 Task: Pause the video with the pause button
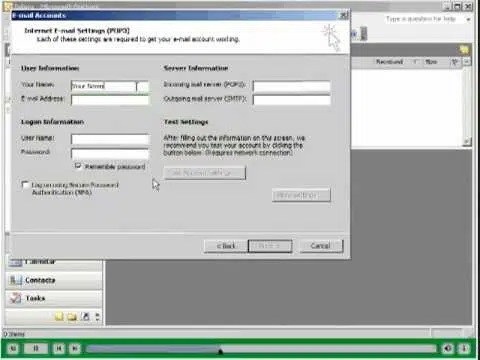(36, 349)
